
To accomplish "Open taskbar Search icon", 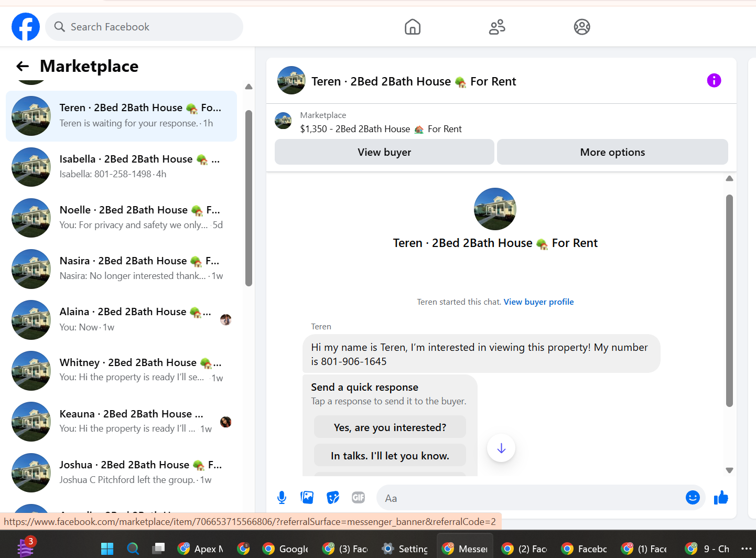I will tap(133, 549).
